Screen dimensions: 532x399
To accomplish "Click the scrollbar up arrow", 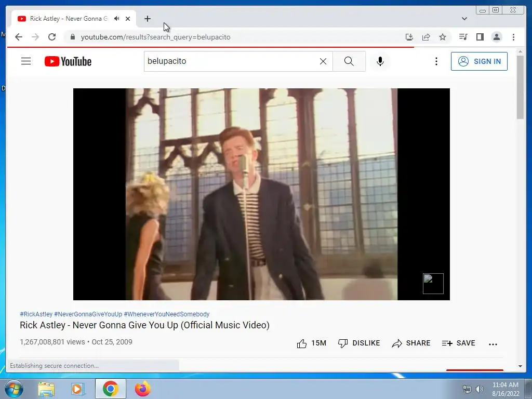I will (520, 51).
